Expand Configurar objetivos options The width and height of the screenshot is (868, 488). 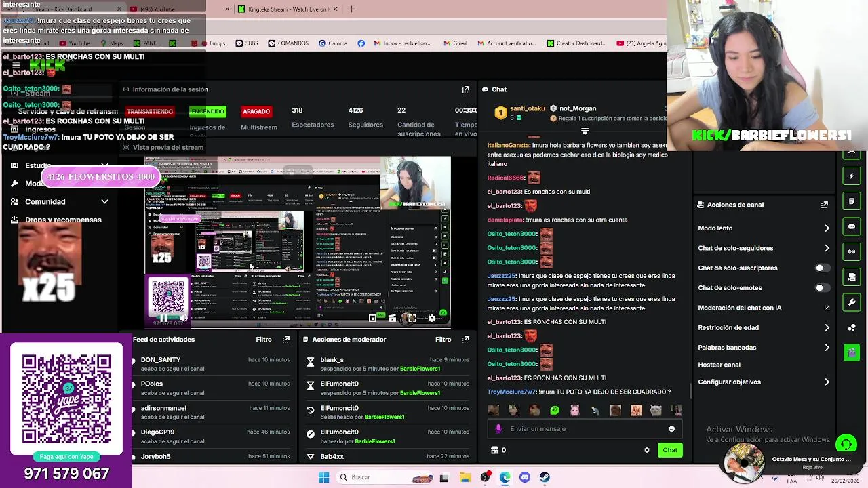(827, 382)
